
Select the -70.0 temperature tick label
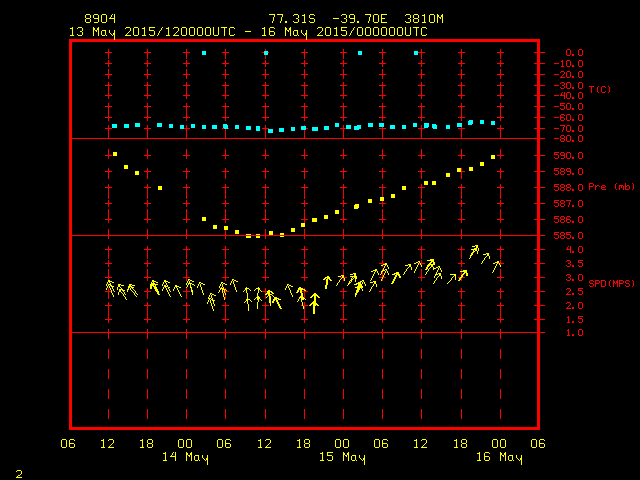click(x=569, y=129)
